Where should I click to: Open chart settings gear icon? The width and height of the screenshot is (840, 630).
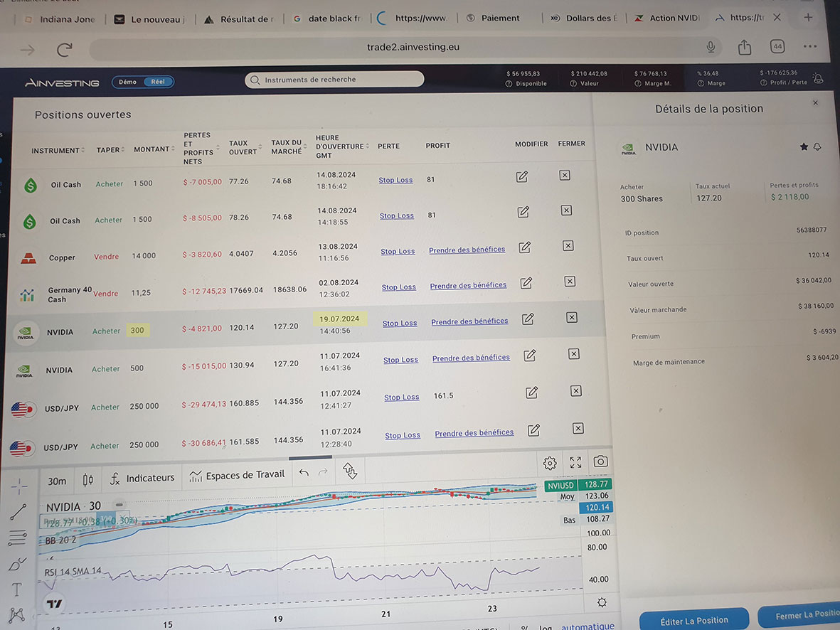(x=549, y=464)
